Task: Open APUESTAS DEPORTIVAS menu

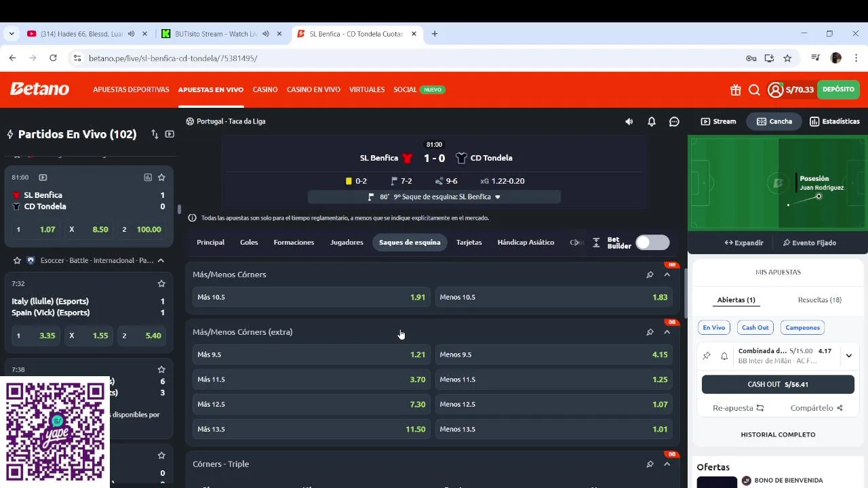Action: tap(131, 89)
